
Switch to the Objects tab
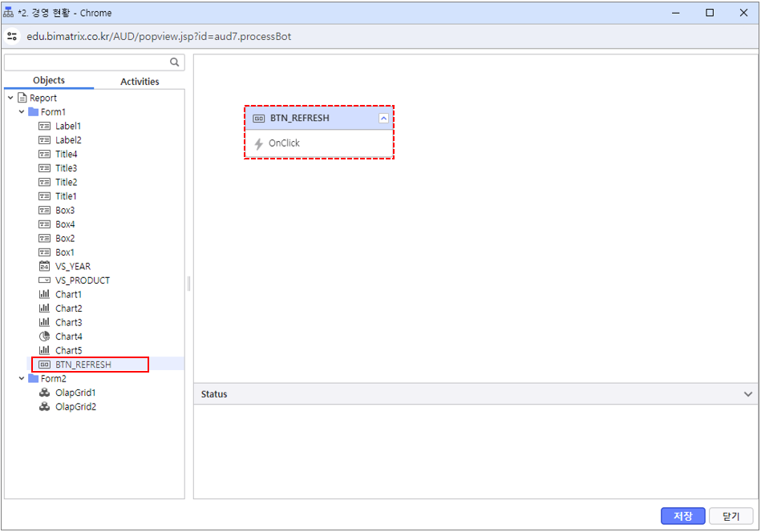point(49,81)
